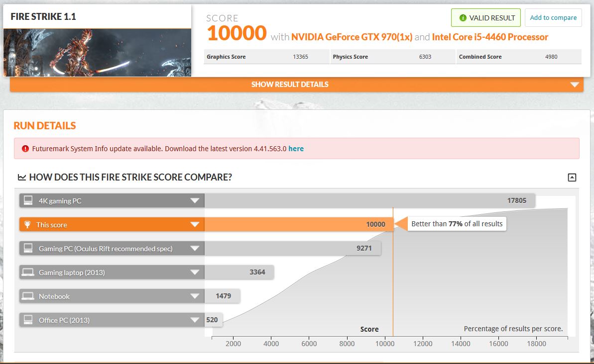Click the chart icon beside score comparison heading

pyautogui.click(x=22, y=177)
